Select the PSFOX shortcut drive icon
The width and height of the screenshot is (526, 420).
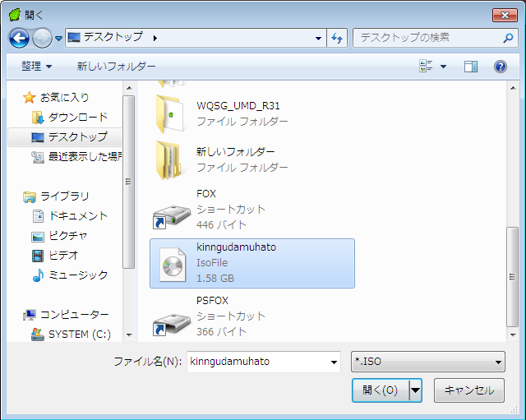172,325
